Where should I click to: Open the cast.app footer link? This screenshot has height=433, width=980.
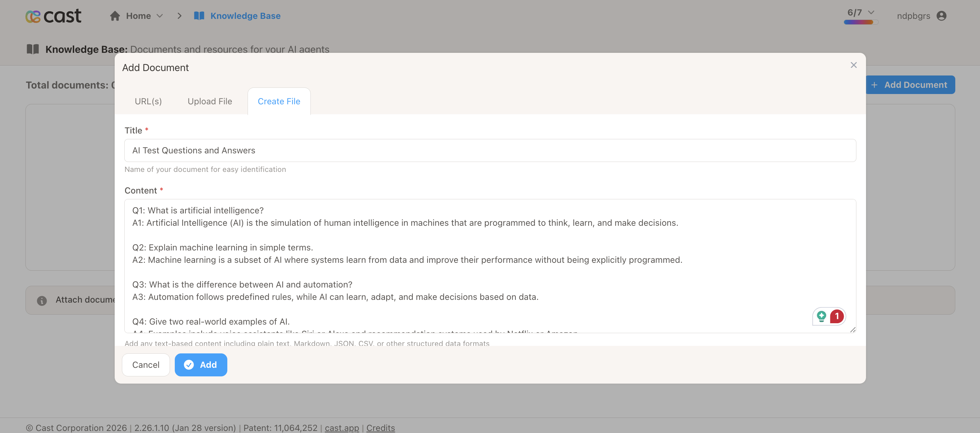coord(342,428)
